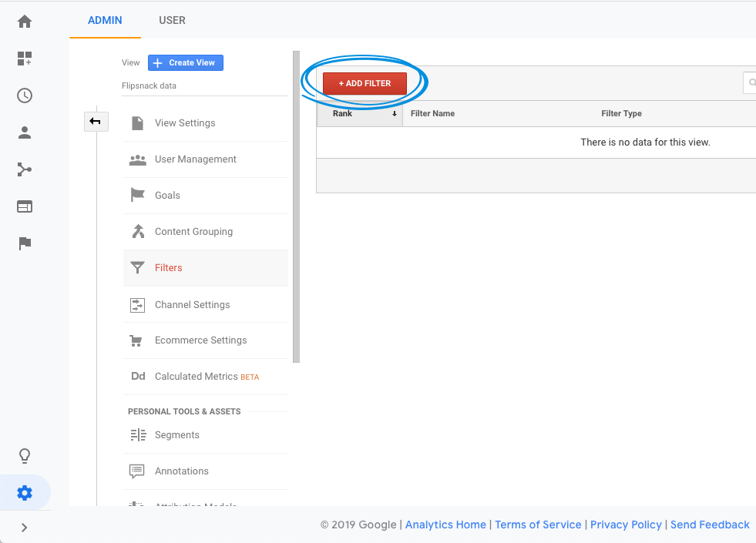Image resolution: width=756 pixels, height=543 pixels.
Task: Click the view column vertical scrollbar
Action: coord(296,206)
